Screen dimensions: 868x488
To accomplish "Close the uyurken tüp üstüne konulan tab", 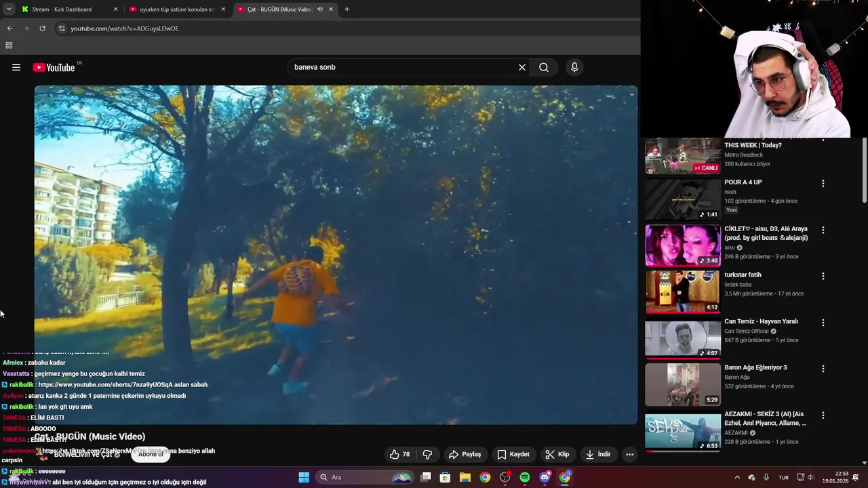I will click(x=222, y=9).
